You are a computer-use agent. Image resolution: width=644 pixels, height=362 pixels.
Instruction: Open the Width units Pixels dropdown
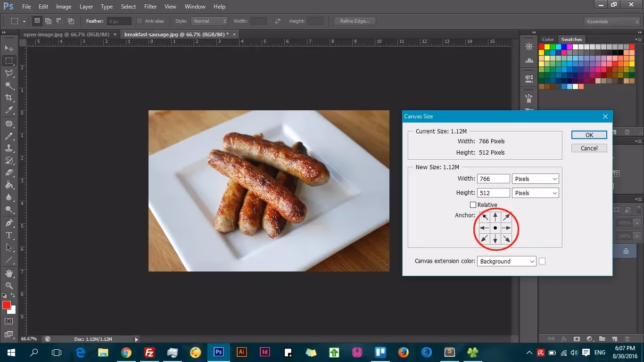[535, 179]
